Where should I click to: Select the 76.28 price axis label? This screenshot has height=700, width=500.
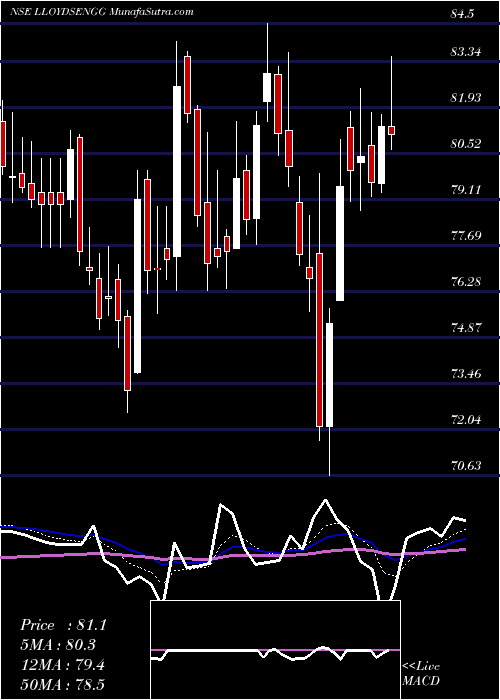tap(466, 282)
